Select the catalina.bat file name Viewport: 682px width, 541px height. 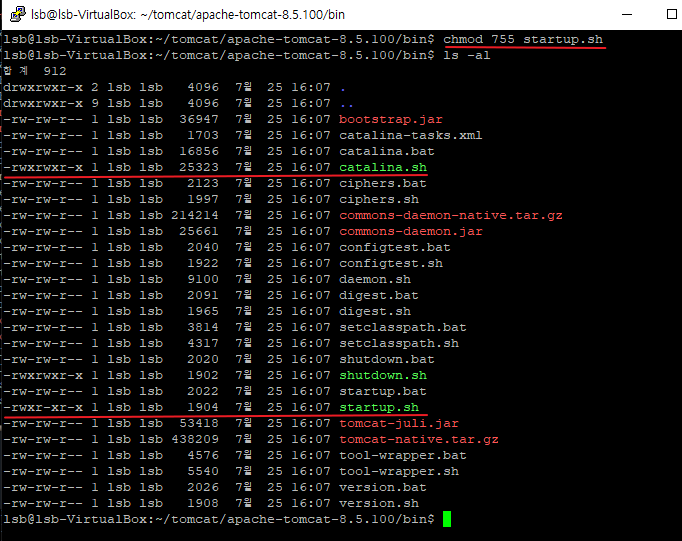387,151
